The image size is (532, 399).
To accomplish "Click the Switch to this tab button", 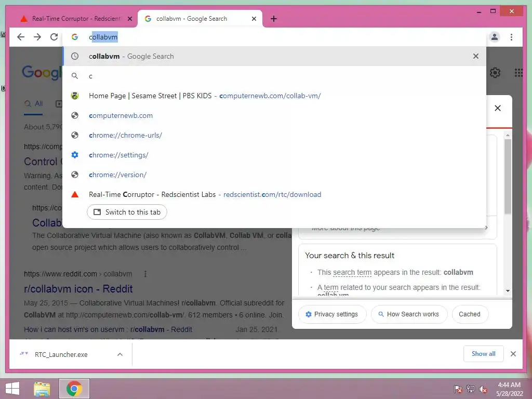I will click(127, 212).
